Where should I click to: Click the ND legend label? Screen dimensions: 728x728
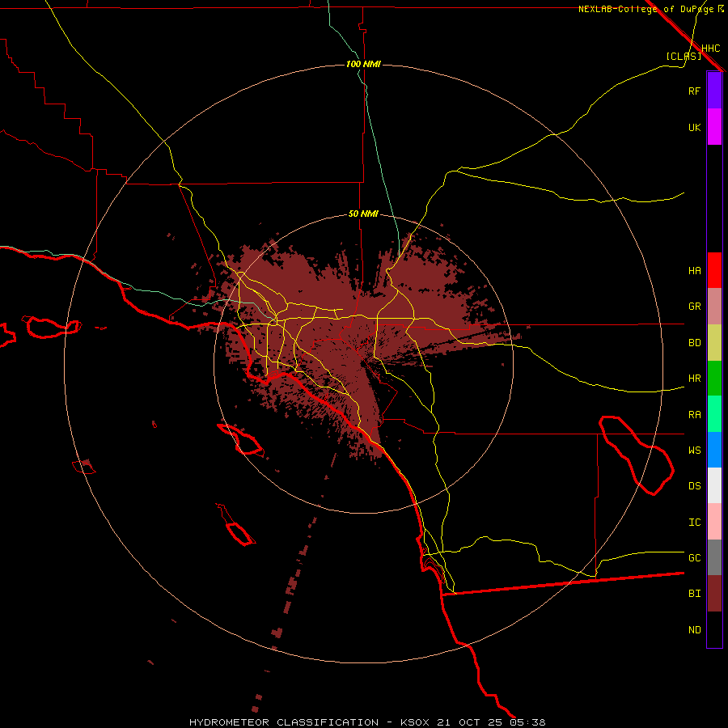pyautogui.click(x=695, y=630)
